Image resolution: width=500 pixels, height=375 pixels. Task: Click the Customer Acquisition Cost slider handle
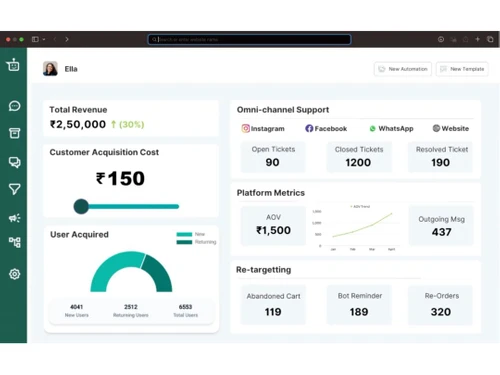pos(81,206)
